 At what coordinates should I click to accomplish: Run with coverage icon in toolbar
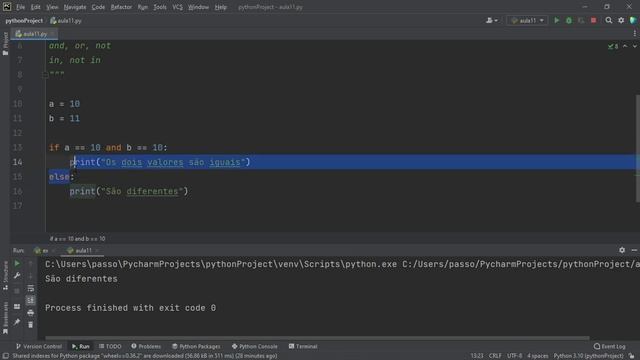(x=581, y=20)
